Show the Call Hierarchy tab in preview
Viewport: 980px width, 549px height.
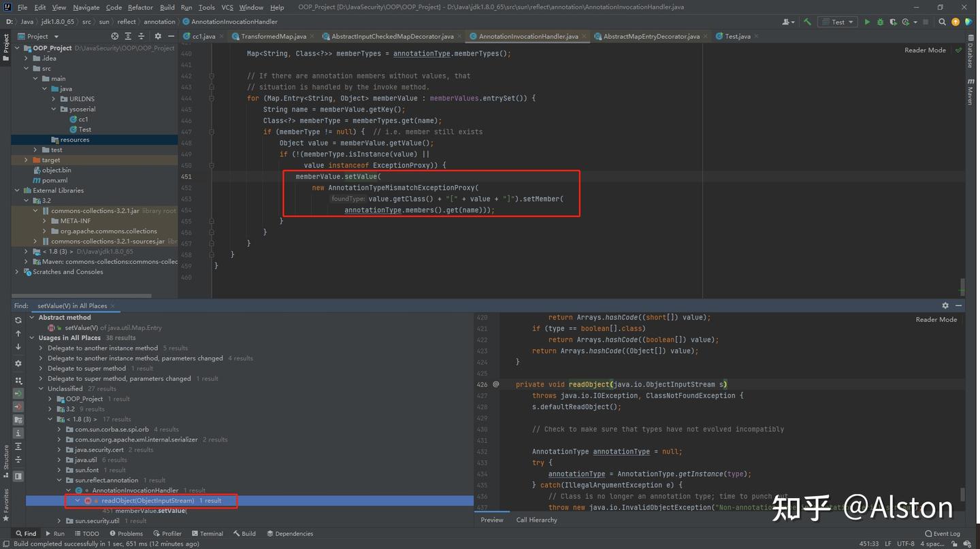coord(536,520)
